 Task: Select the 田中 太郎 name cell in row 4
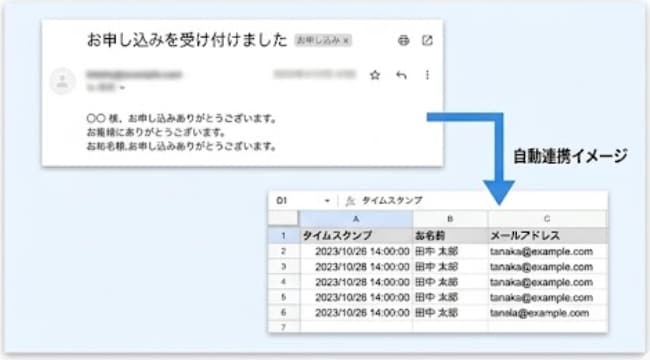pyautogui.click(x=450, y=282)
